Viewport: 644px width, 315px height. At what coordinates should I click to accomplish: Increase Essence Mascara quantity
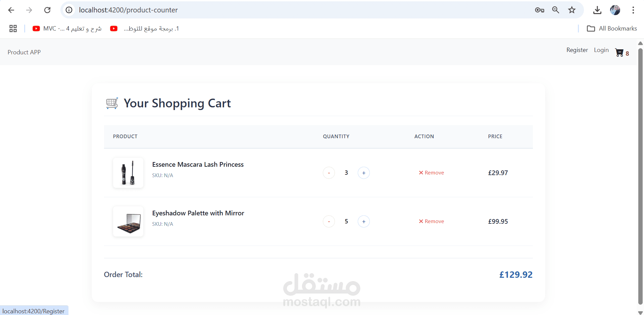(x=364, y=173)
